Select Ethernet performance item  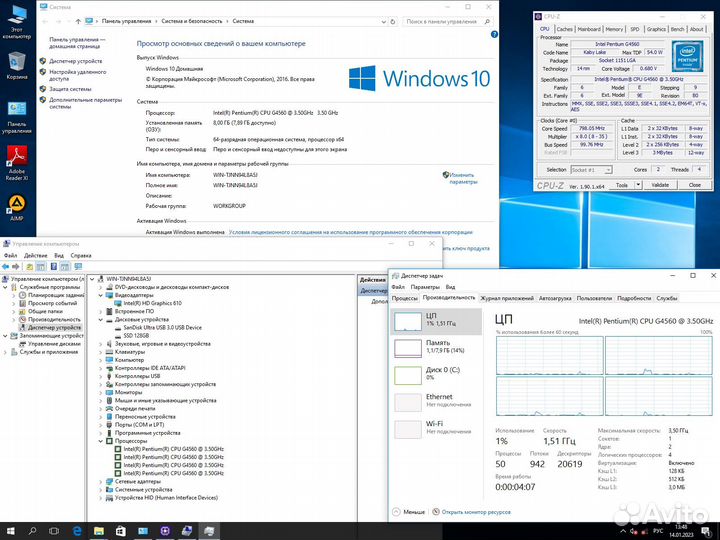[x=436, y=401]
